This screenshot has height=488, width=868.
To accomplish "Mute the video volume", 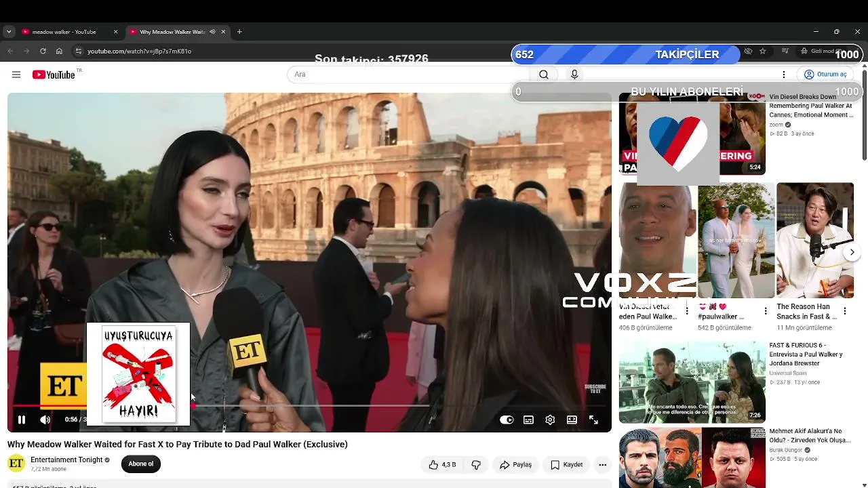I will tap(45, 420).
